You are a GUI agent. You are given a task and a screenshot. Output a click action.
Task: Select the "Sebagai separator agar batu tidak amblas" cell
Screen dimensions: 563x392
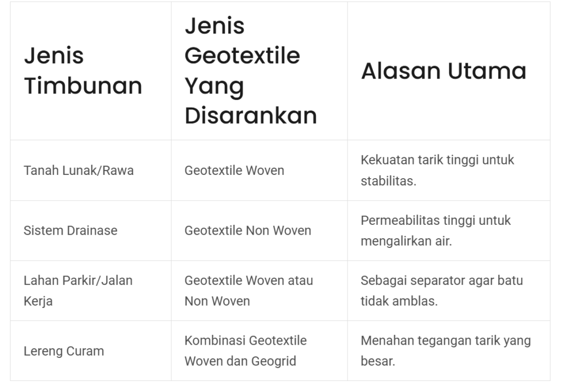[441, 291]
